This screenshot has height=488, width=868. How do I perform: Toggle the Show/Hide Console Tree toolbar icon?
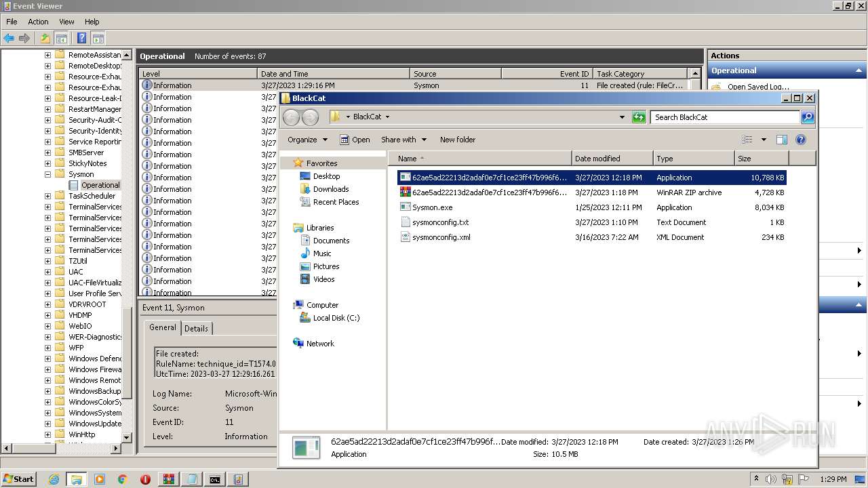[61, 38]
